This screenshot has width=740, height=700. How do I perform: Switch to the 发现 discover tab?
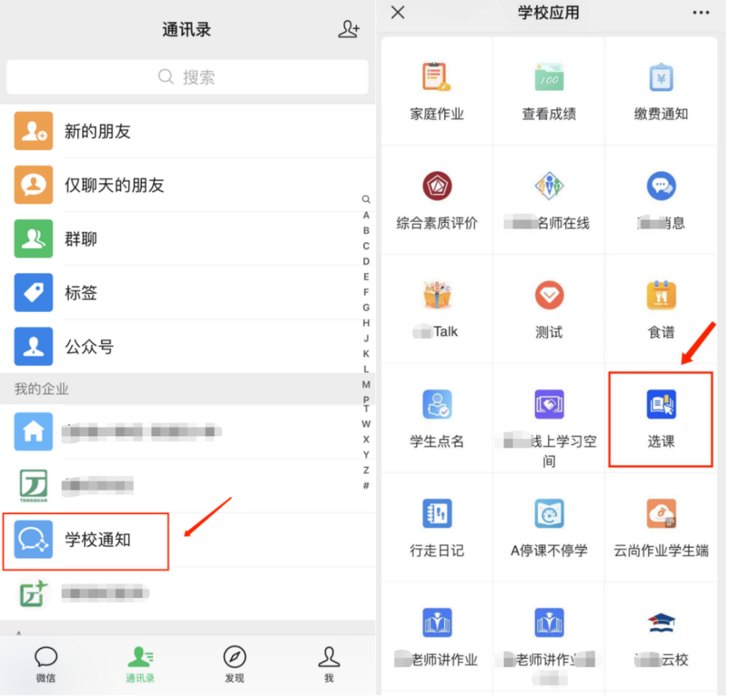point(234,664)
